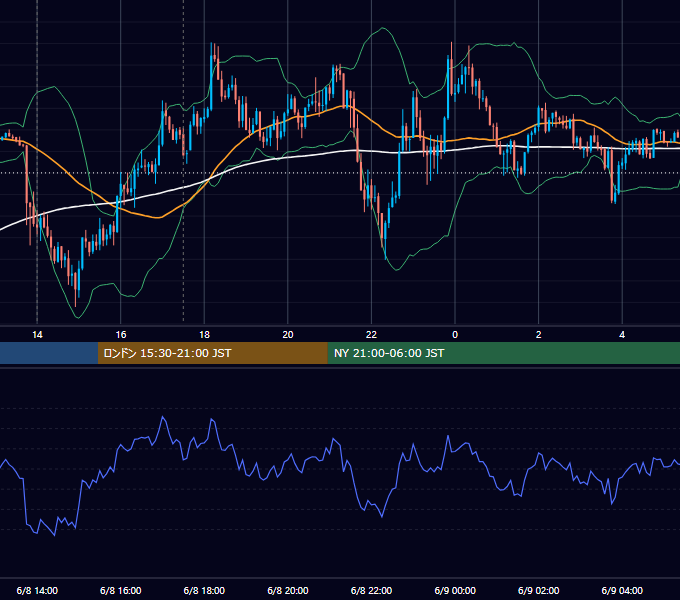Screen dimensions: 680x600
Task: Click the 4 hour axis label
Action: [622, 335]
